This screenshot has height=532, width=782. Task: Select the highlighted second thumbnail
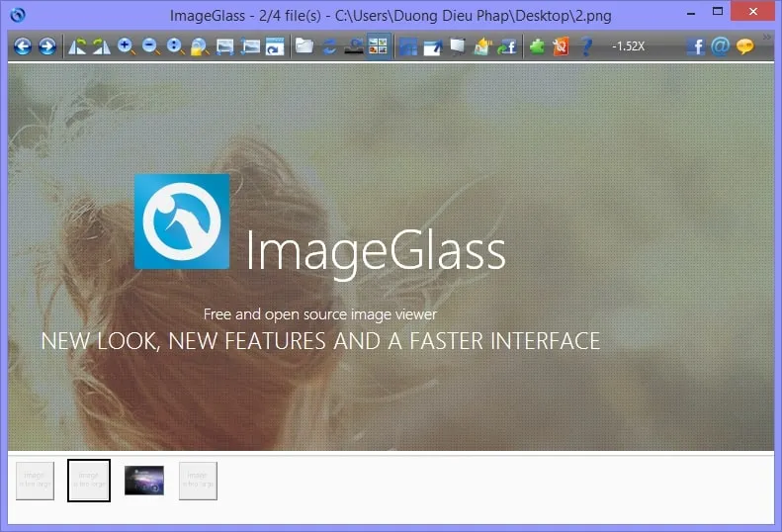click(x=89, y=481)
